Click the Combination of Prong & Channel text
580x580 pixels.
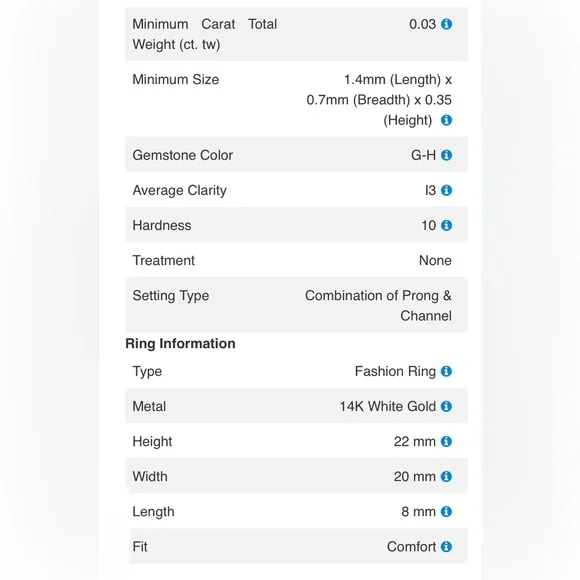click(x=378, y=306)
